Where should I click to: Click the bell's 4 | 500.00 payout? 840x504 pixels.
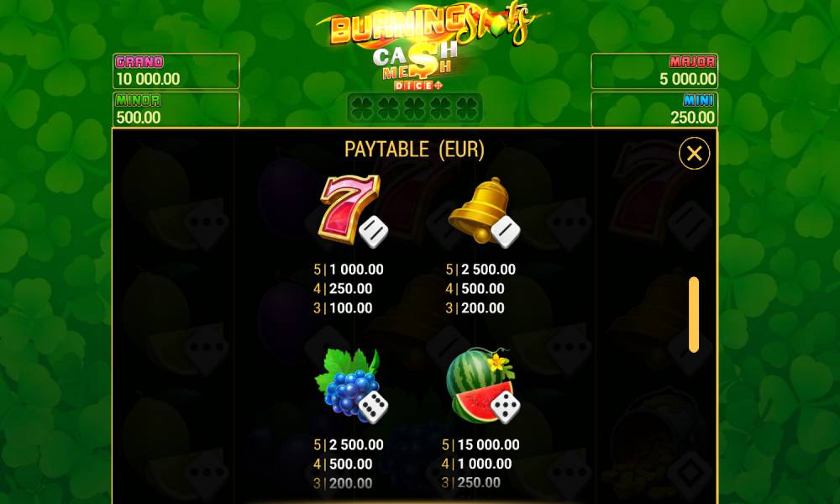475,289
